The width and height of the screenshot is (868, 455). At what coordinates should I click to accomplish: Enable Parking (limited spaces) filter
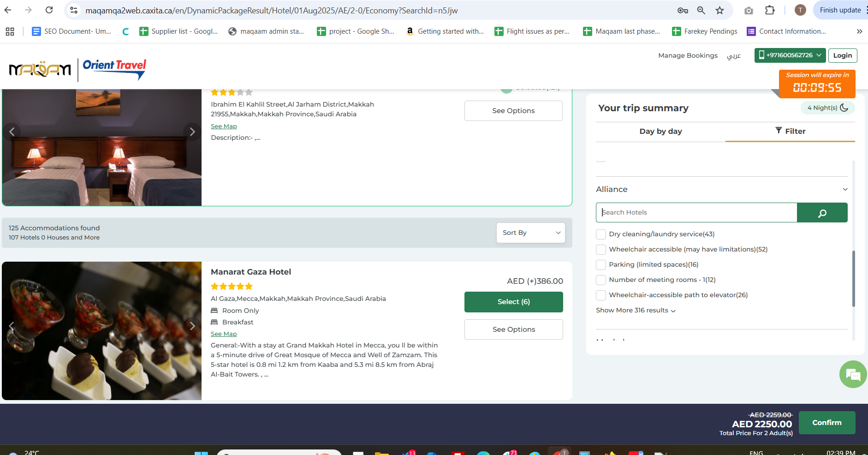(x=601, y=265)
